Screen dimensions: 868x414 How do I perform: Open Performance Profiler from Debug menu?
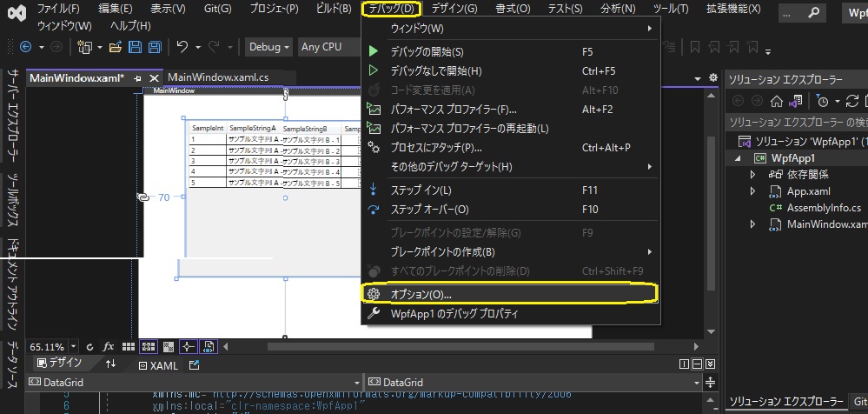[x=510, y=110]
